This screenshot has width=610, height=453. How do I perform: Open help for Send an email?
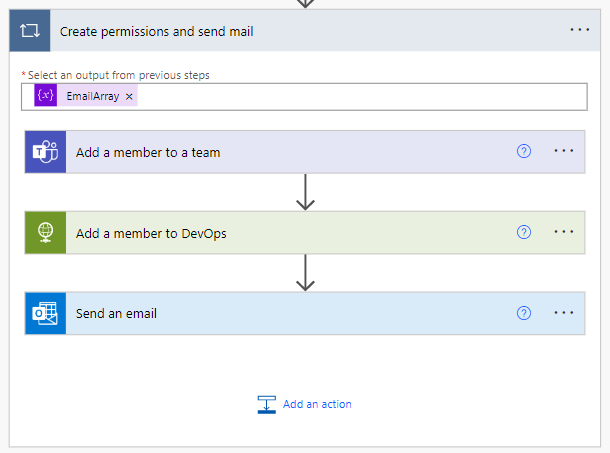[x=524, y=313]
